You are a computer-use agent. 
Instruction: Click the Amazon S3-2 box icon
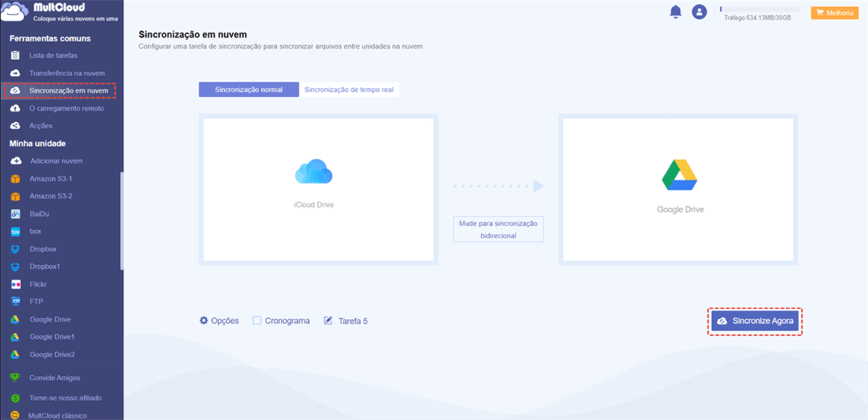pyautogui.click(x=15, y=196)
